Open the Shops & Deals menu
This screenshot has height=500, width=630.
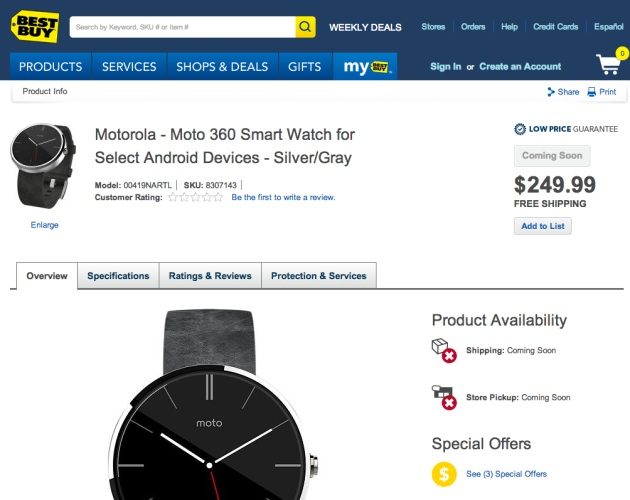[x=222, y=67]
